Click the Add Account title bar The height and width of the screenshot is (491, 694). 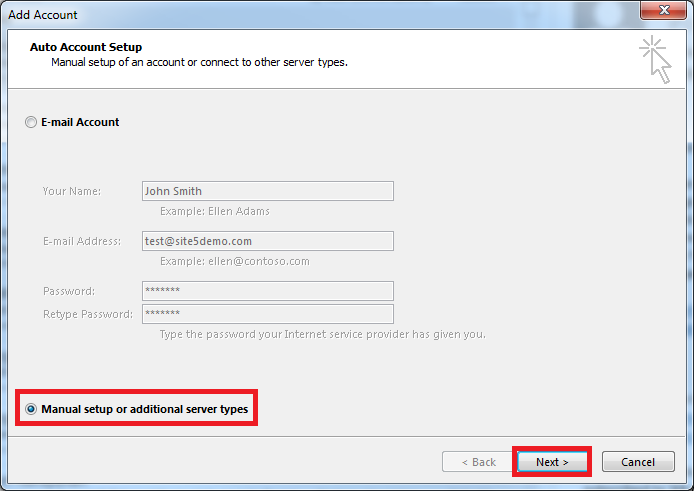pos(300,14)
